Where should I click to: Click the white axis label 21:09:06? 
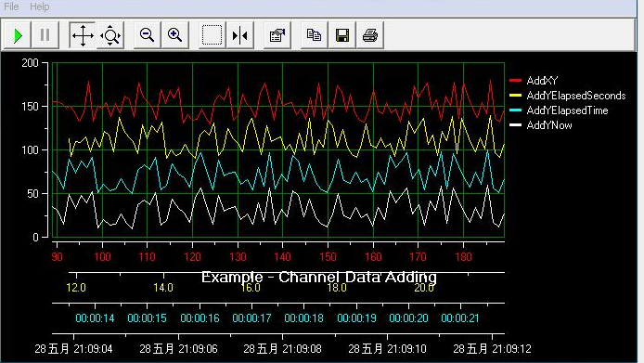[198, 349]
